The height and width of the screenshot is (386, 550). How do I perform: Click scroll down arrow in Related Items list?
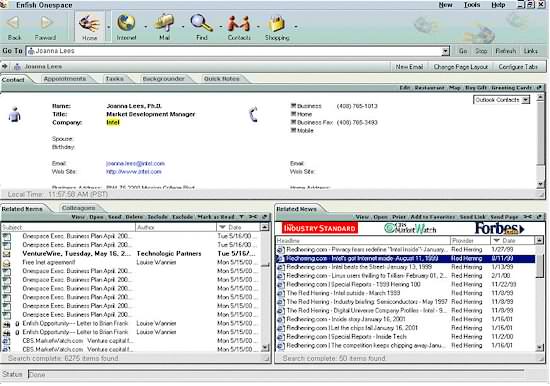[x=265, y=348]
